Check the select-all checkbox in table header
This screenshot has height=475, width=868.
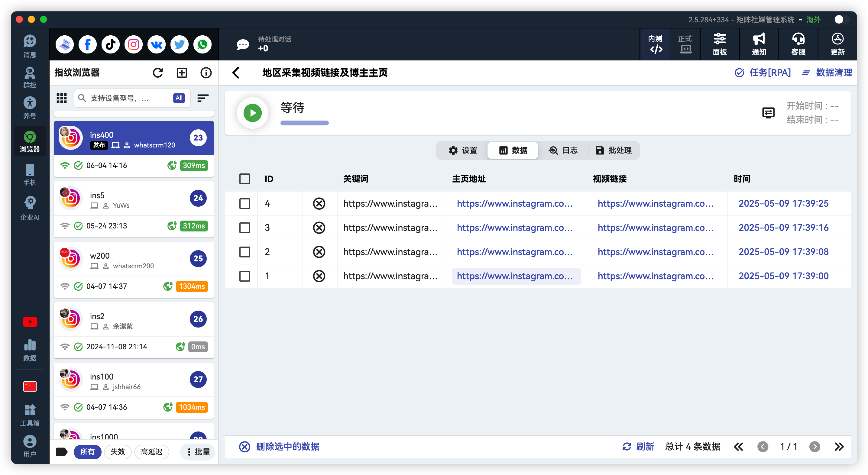pos(245,179)
